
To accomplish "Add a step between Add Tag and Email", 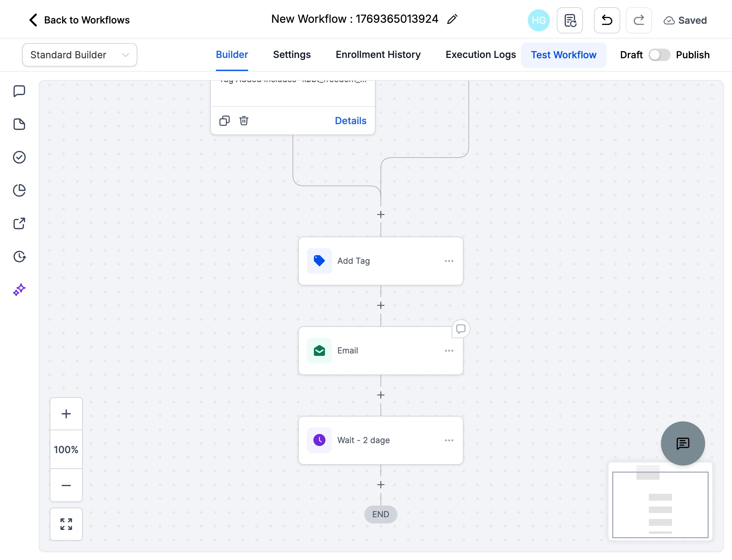I will point(381,306).
